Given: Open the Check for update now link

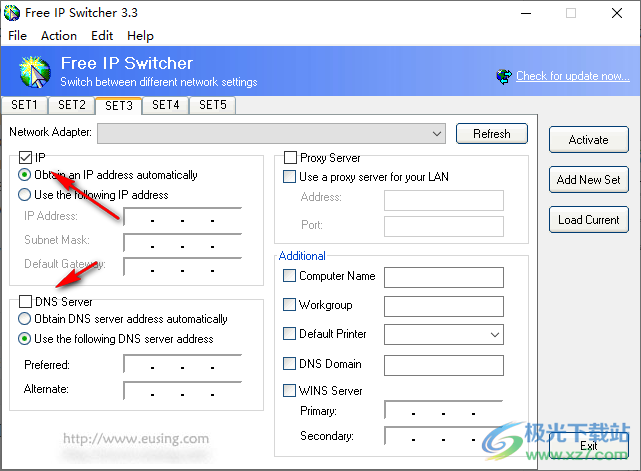Looking at the screenshot, I should point(573,76).
